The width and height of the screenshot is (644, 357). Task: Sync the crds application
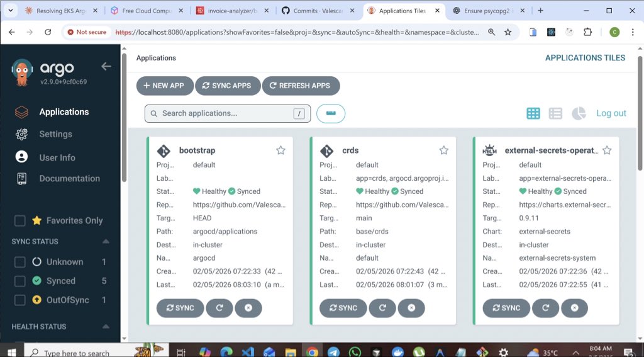pyautogui.click(x=343, y=308)
